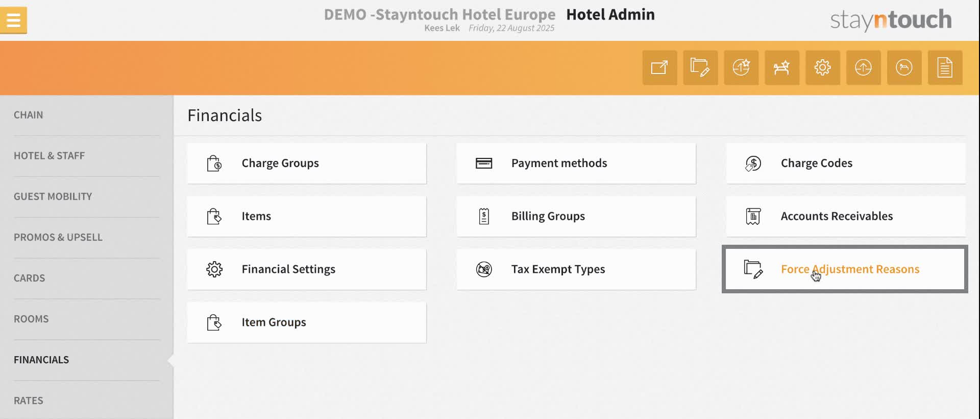The height and width of the screenshot is (419, 980).
Task: Open Tax Exempt Types tile
Action: 576,269
